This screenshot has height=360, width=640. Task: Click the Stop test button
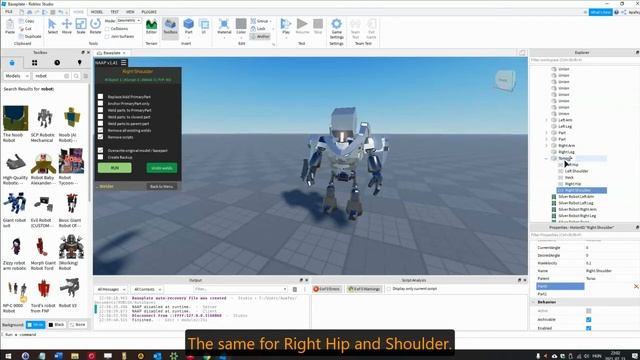[x=318, y=27]
